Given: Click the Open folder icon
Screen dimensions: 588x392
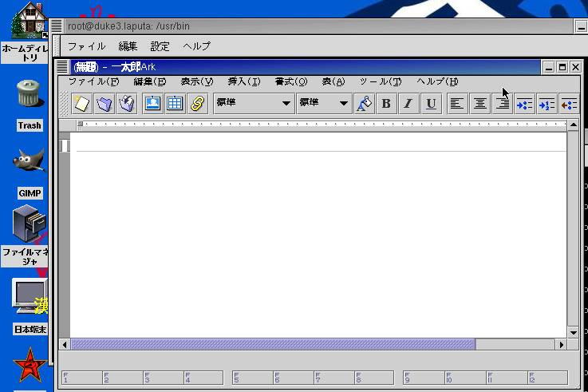Looking at the screenshot, I should (x=105, y=104).
